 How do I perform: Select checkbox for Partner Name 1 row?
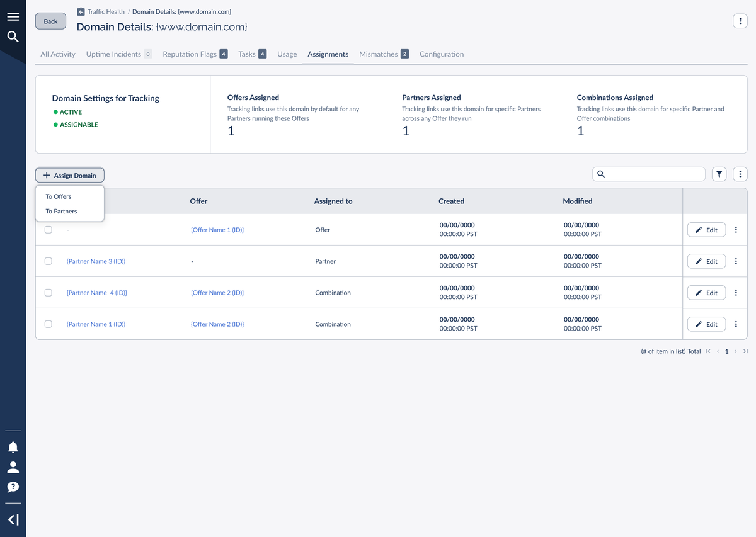tap(49, 324)
